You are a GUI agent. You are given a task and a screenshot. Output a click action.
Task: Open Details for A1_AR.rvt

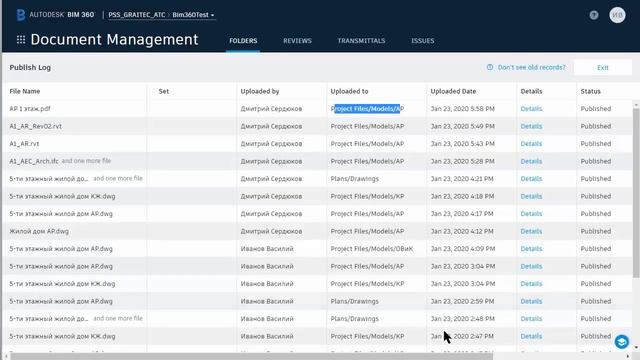point(531,144)
